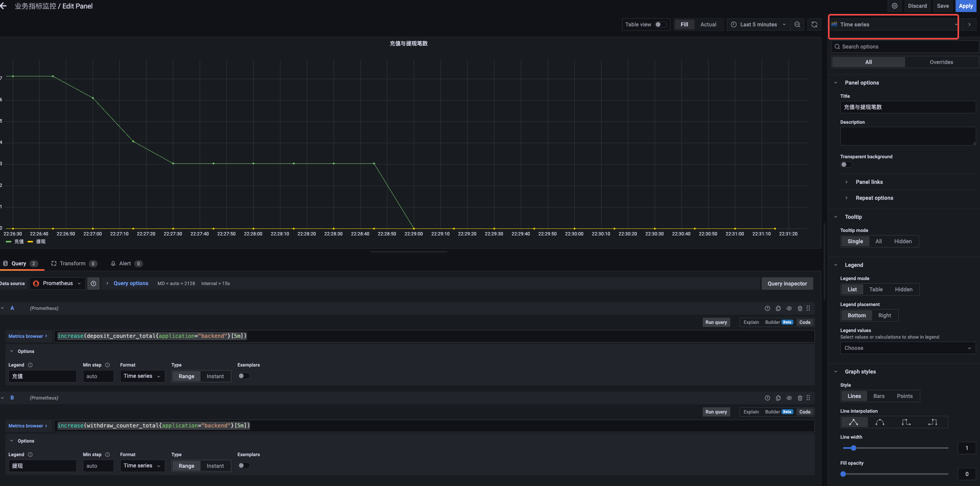Screen dimensions: 980x486
Task: Click the delete query icon for B
Action: 800,398
